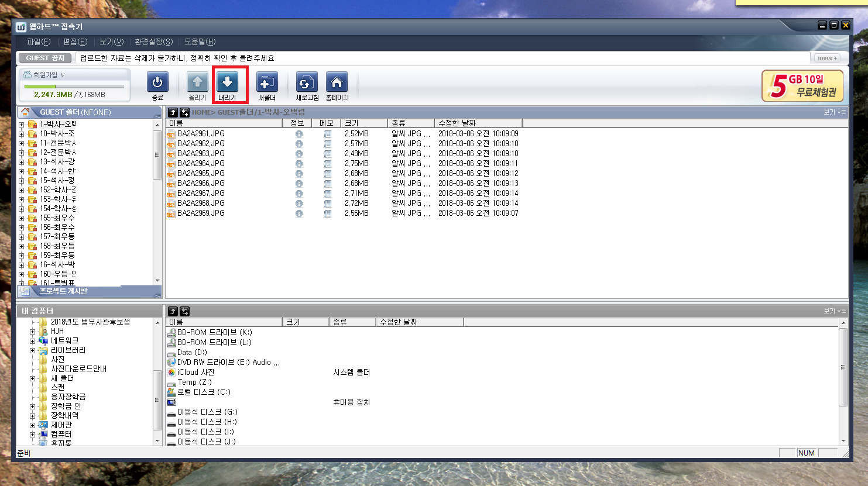Viewport: 868px width, 486px height.
Task: Go up one folder in remote pane
Action: point(173,112)
